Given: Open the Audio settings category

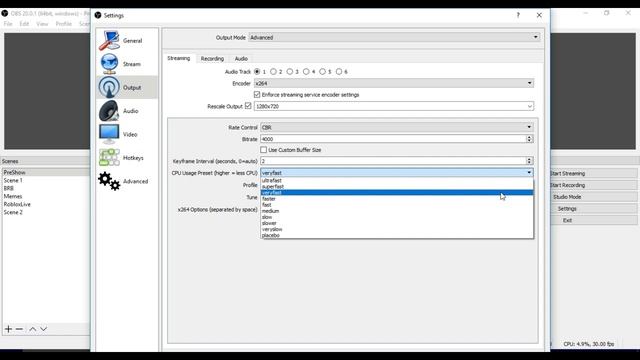Looking at the screenshot, I should coord(127,111).
